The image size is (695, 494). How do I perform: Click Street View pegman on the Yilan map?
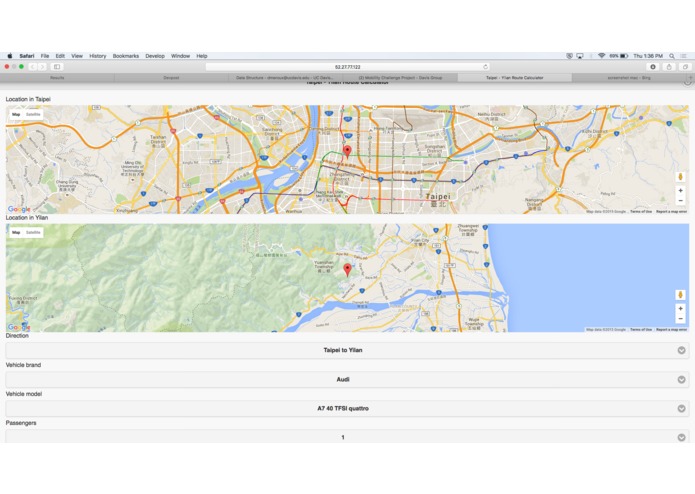680,295
